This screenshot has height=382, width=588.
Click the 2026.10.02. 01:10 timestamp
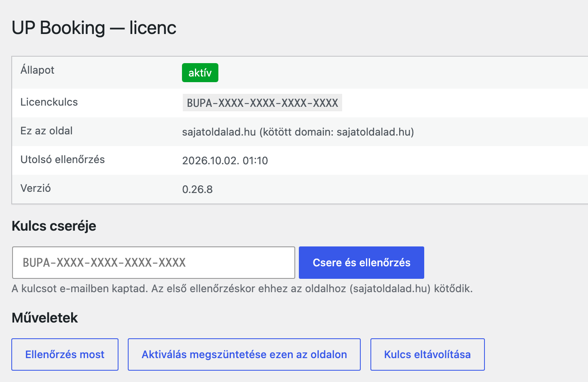coord(225,161)
